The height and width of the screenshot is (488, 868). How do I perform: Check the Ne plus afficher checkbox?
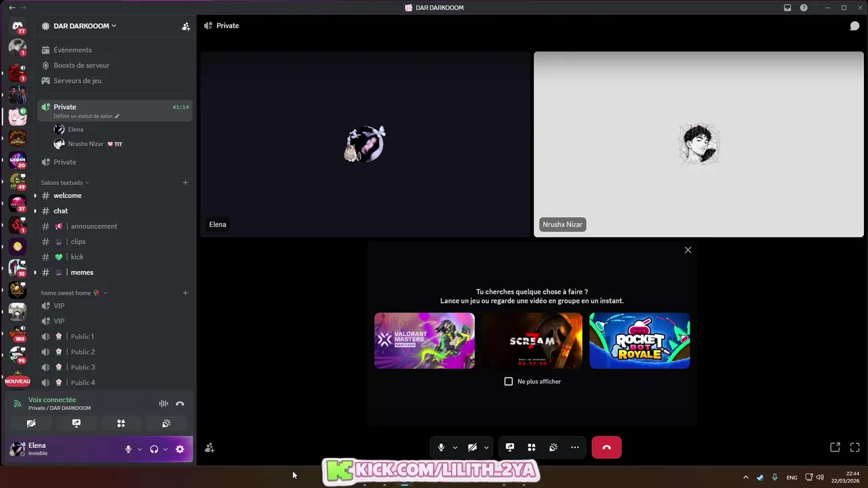coord(509,382)
